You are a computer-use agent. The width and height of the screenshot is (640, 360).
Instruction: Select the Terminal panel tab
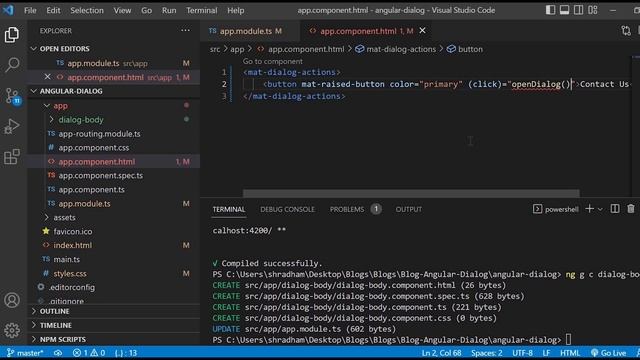229,209
